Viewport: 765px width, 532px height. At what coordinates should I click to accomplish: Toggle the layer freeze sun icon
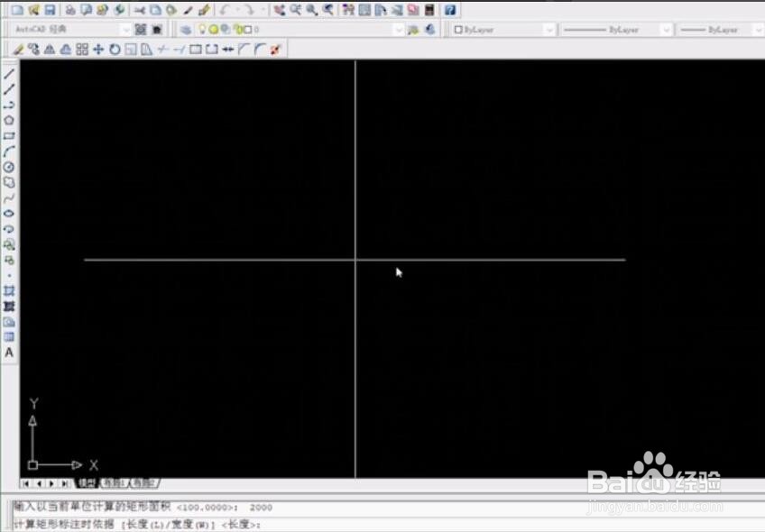point(214,30)
